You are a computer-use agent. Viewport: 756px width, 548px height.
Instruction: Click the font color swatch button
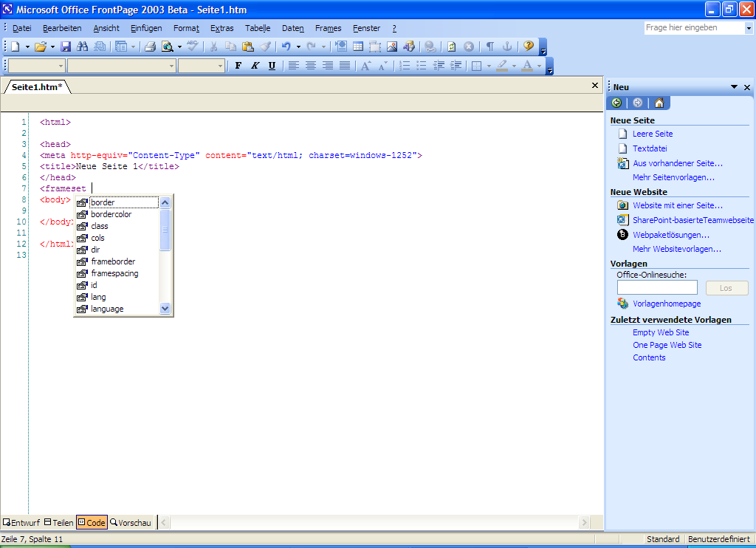tap(526, 66)
